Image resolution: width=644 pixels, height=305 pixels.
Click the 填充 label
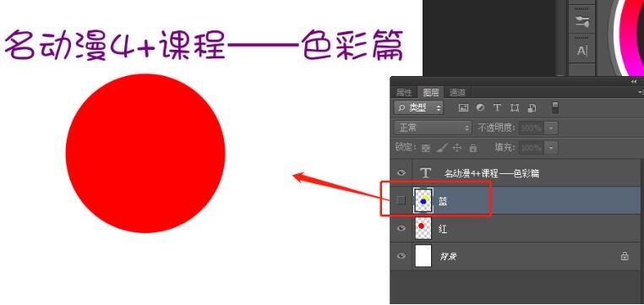(505, 147)
